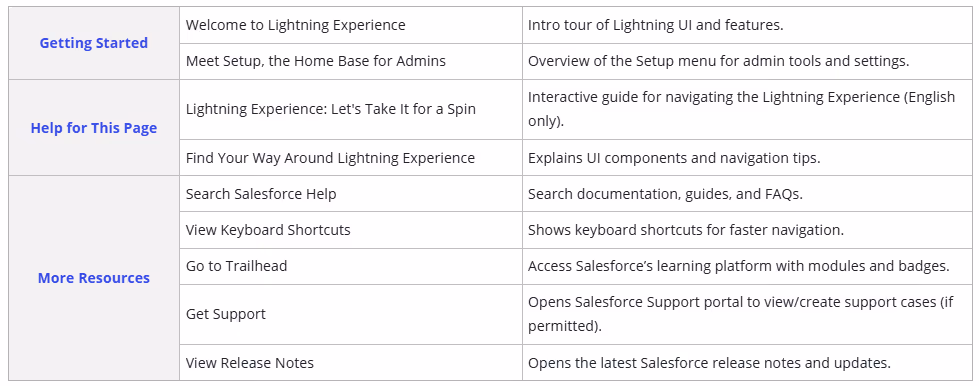Select the 'Interactive guide for navigating' description
979x386 pixels.
tap(742, 109)
